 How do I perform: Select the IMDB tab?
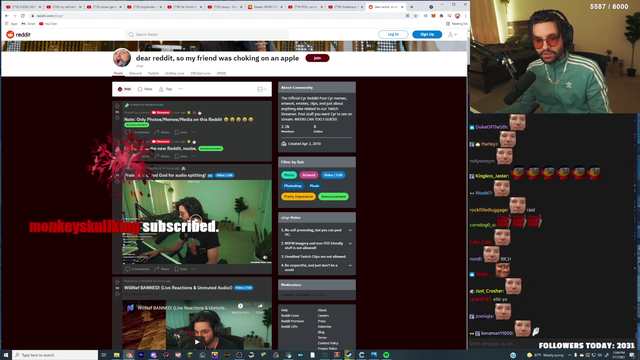click(221, 73)
